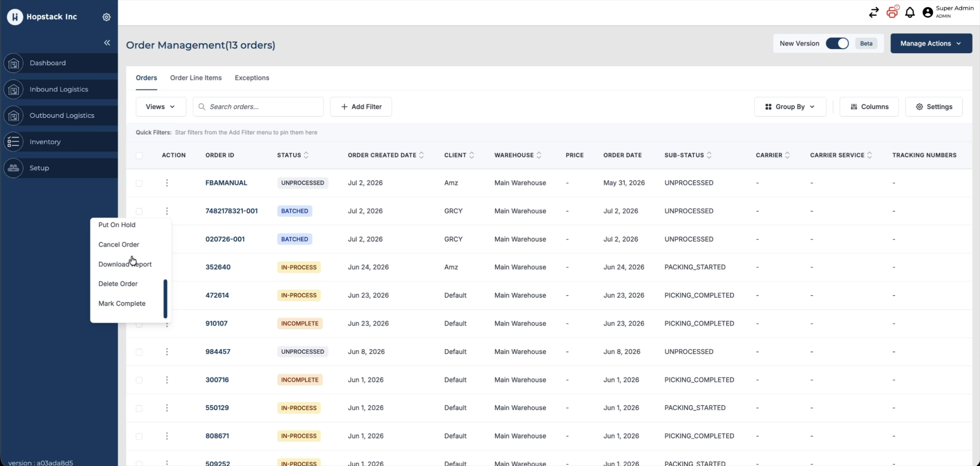Image resolution: width=980 pixels, height=466 pixels.
Task: Click the swap arrows icon in header
Action: tap(874, 12)
